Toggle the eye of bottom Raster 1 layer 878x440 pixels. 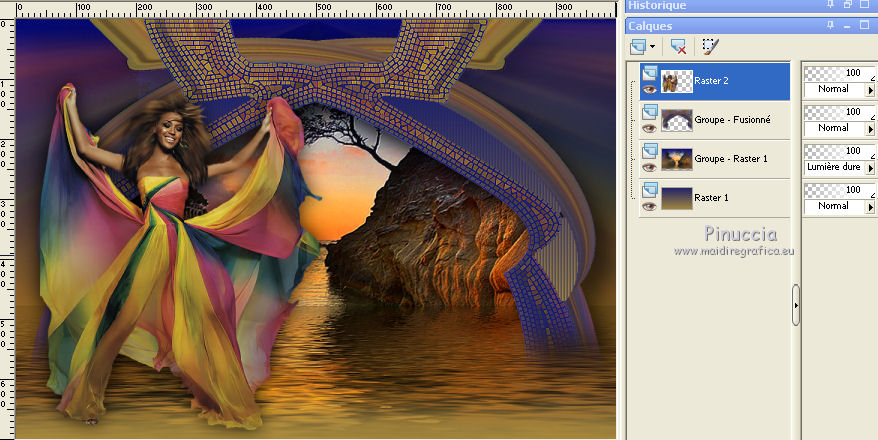(650, 207)
